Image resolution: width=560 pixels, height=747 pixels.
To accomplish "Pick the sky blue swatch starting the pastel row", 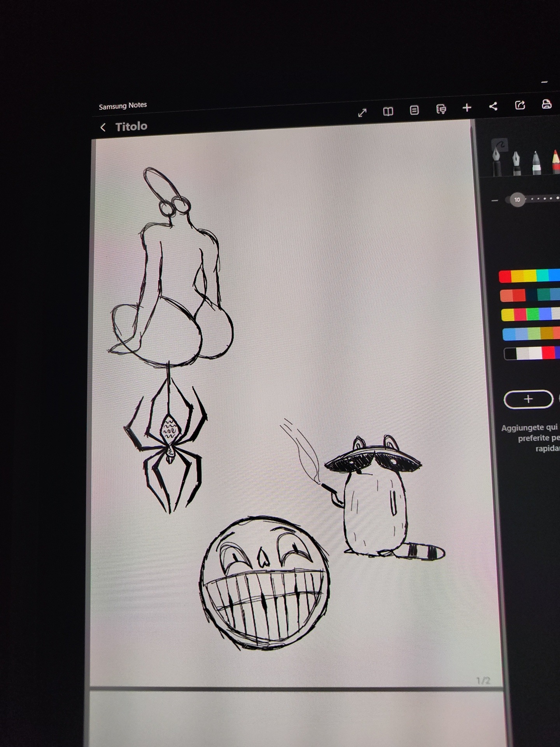I will coord(509,335).
